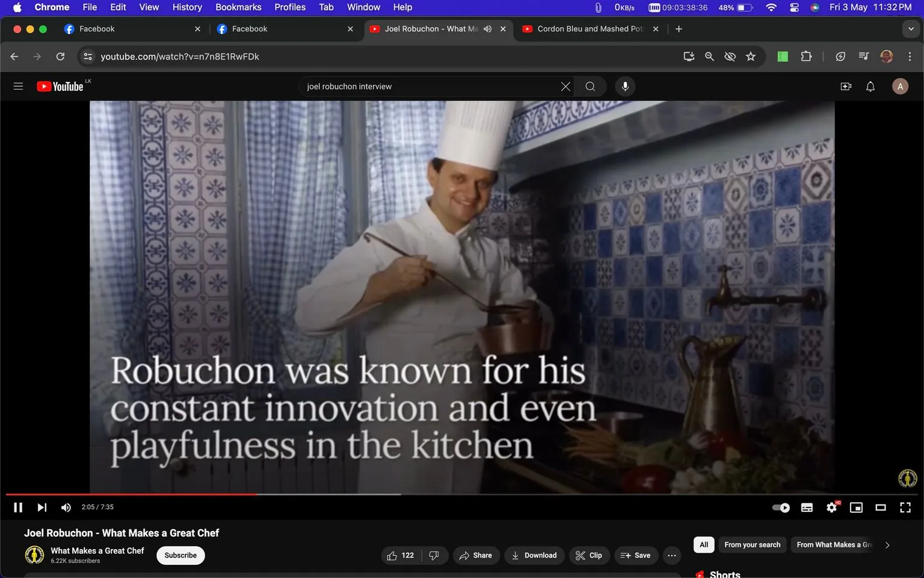Mute audio on the Joel Robuchon tab
This screenshot has height=578, width=924.
[x=487, y=28]
